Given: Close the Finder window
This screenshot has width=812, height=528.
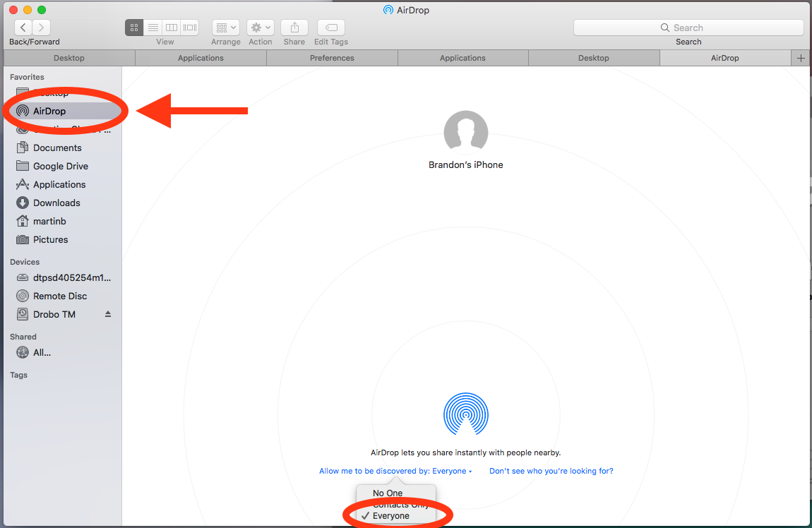Looking at the screenshot, I should pyautogui.click(x=13, y=10).
